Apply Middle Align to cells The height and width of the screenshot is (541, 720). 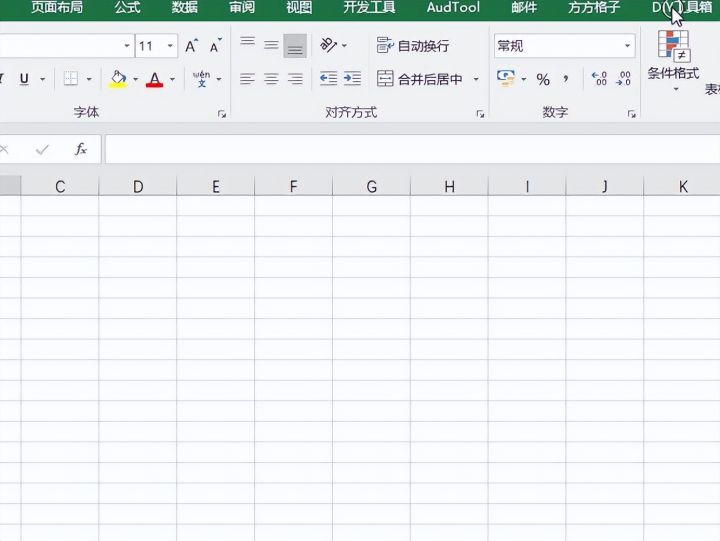point(271,45)
